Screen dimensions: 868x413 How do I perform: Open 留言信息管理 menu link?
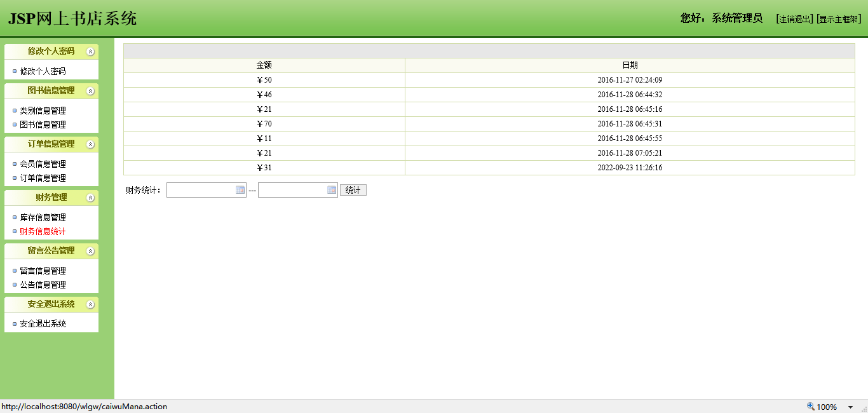(x=43, y=271)
